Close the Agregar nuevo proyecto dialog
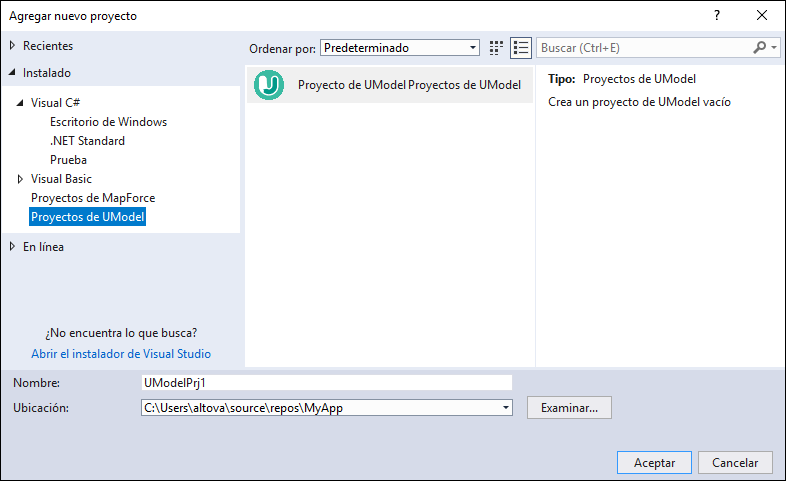786x481 pixels. tap(762, 16)
